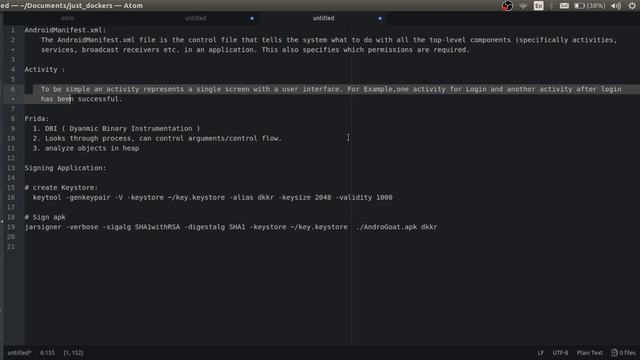Change the 'LF' line ending setting
Screen dimensions: 640x360
541,353
